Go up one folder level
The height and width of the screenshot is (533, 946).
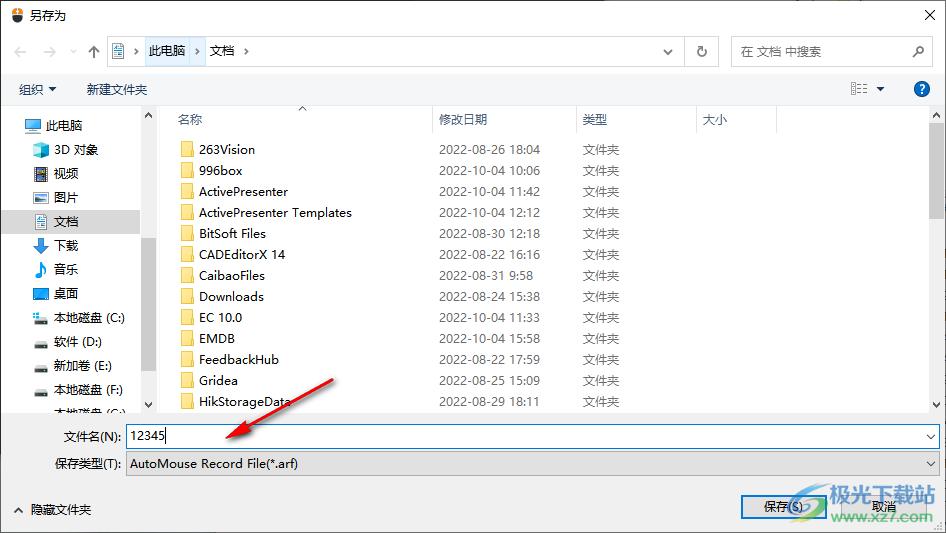point(94,52)
